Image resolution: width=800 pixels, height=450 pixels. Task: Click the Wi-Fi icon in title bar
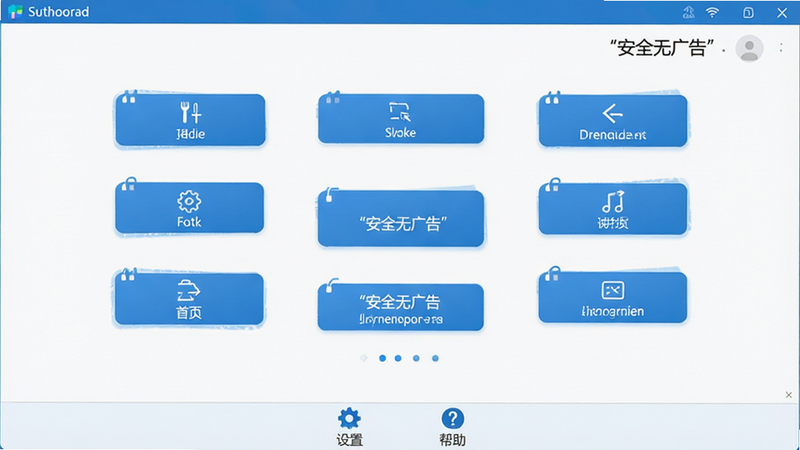click(712, 12)
